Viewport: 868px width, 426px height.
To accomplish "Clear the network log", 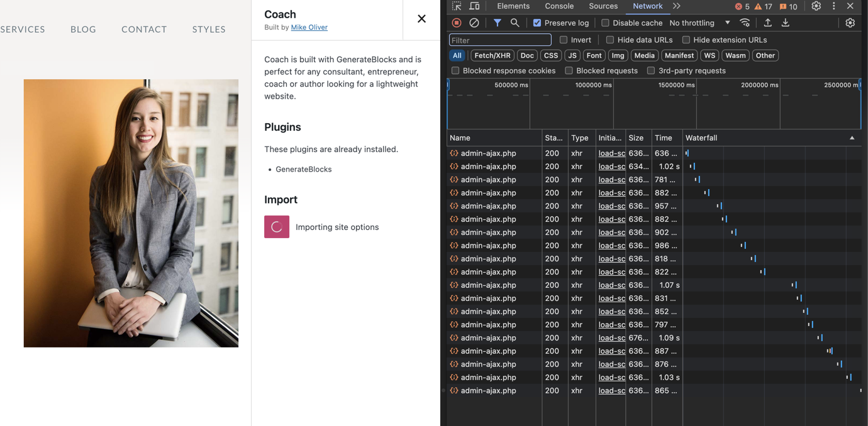I will [x=474, y=23].
